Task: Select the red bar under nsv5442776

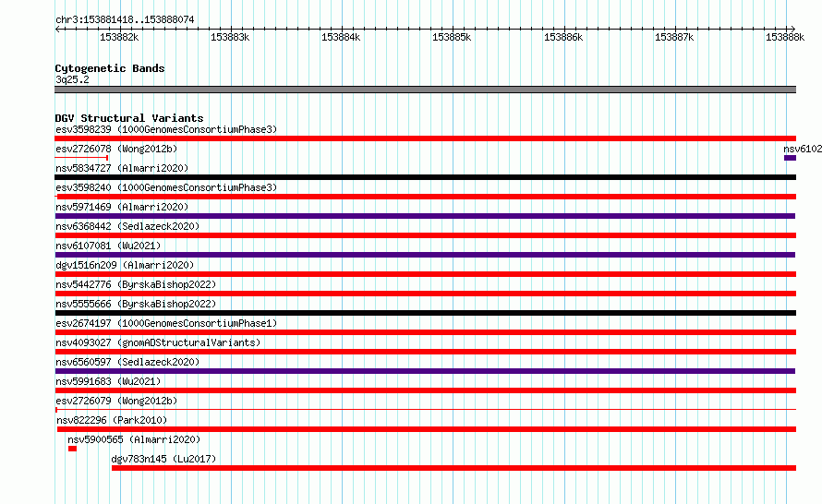Action: [425, 294]
